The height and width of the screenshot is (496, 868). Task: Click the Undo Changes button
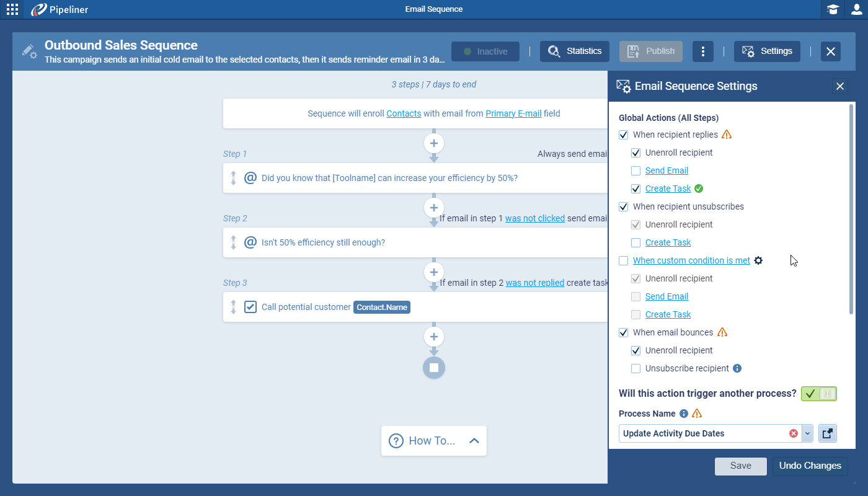(x=810, y=466)
